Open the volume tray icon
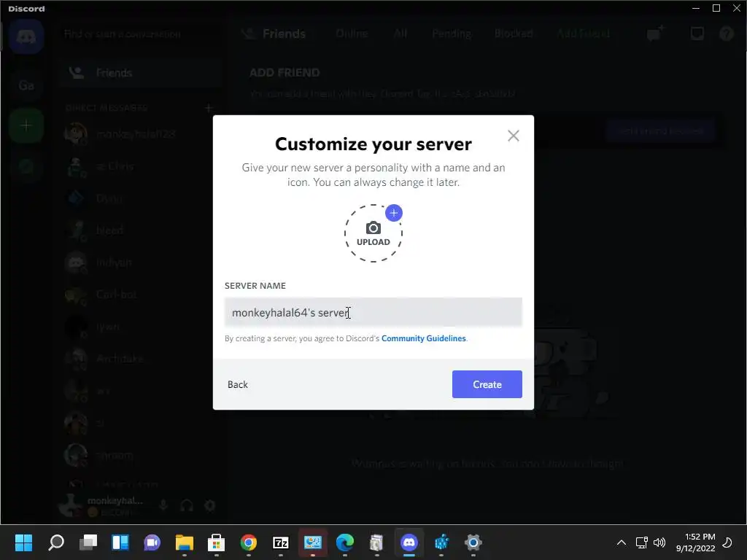 tap(659, 542)
